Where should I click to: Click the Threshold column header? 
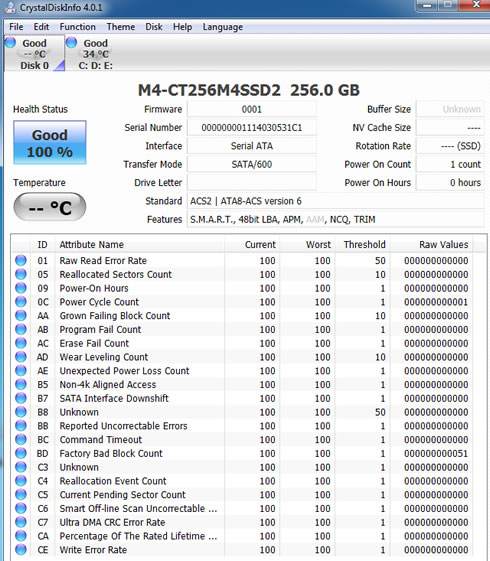[363, 245]
